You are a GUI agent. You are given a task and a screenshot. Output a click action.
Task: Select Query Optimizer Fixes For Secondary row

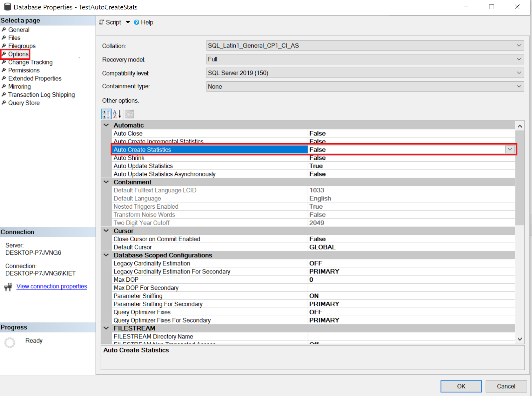(313, 320)
